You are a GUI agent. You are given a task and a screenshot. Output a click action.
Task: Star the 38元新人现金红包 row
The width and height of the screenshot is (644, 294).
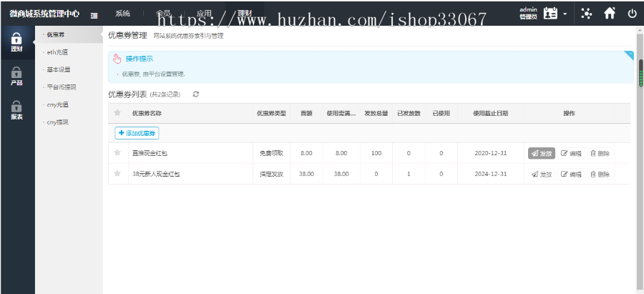point(117,173)
